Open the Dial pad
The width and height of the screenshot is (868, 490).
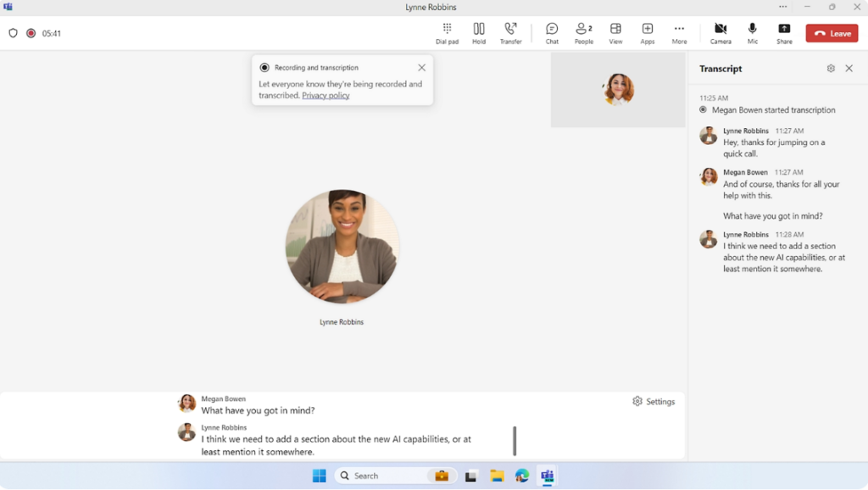tap(447, 33)
